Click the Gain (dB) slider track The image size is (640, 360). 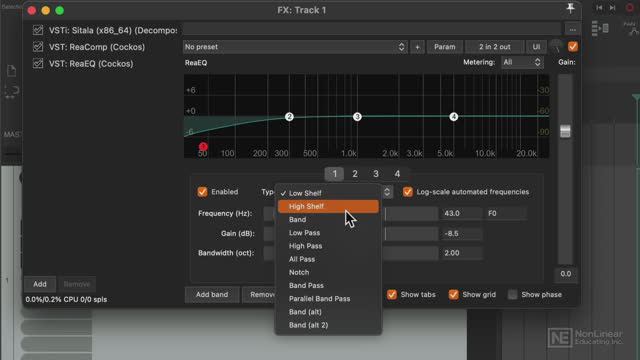tap(410, 233)
